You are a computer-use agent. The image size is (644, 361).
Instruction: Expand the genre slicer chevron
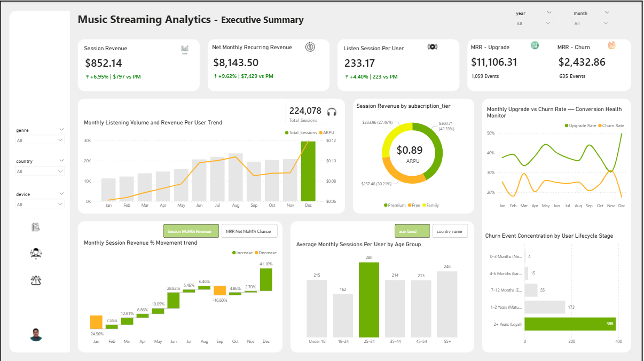[61, 129]
